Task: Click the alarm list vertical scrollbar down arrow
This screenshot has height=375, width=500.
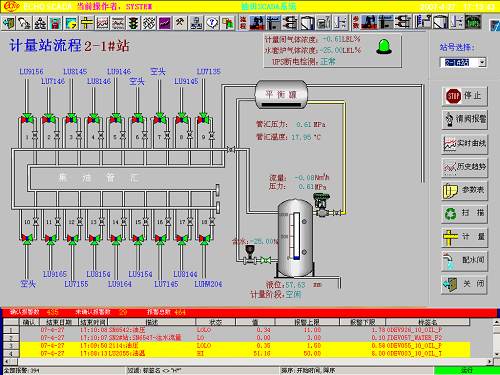Action: point(497,354)
